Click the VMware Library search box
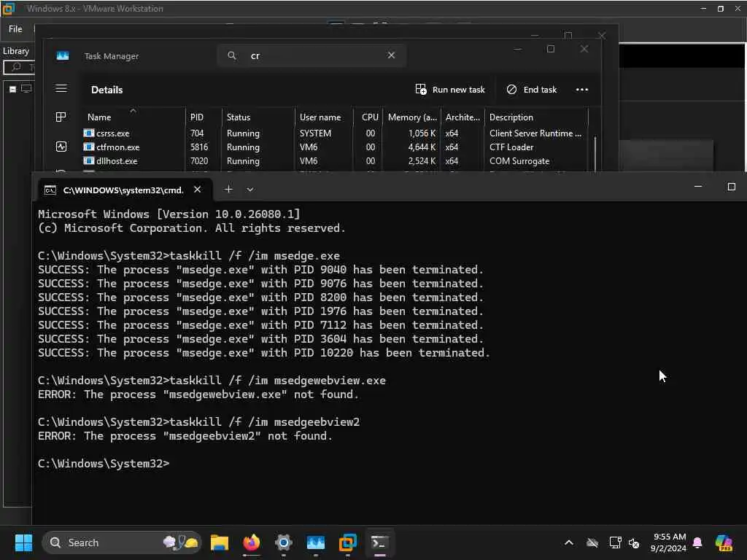Image resolution: width=747 pixels, height=560 pixels. 19,67
